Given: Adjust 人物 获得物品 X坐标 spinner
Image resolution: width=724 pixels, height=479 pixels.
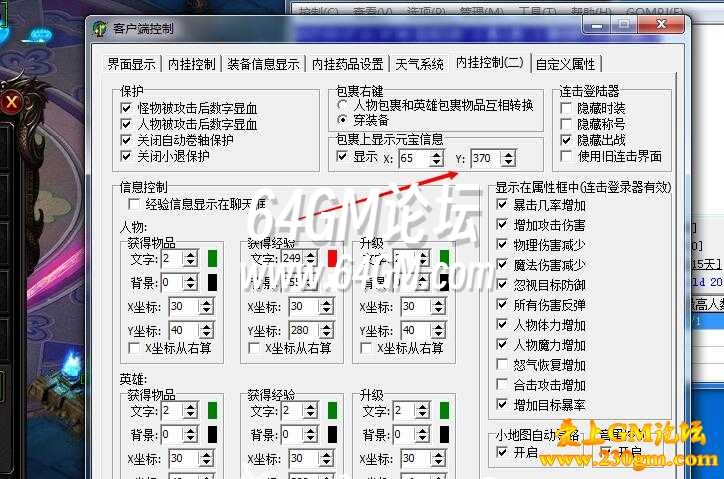Looking at the screenshot, I should (x=206, y=306).
